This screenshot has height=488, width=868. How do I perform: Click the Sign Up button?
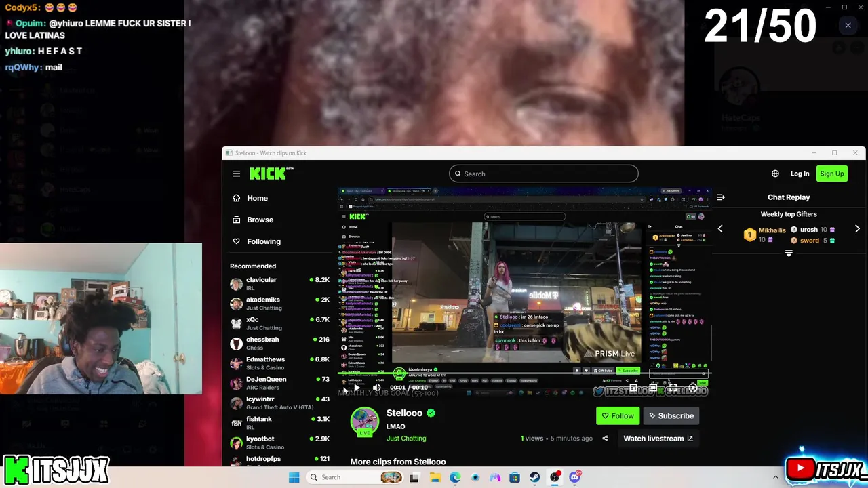(x=831, y=174)
